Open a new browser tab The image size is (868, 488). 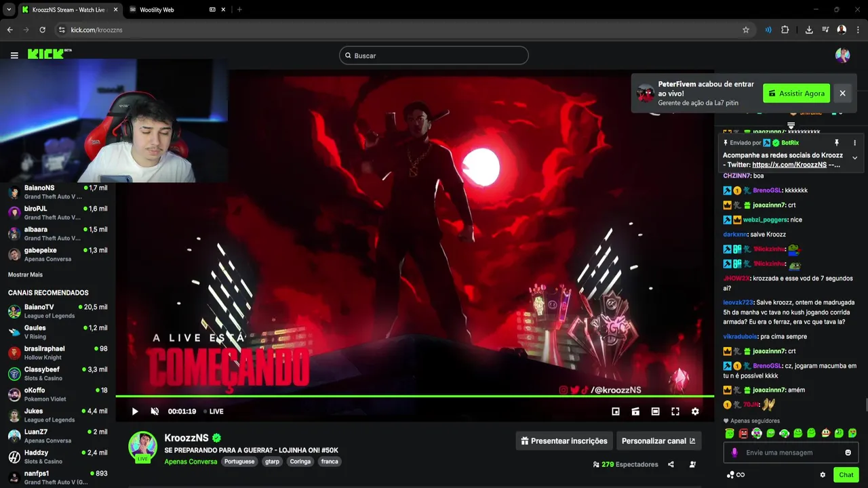[239, 9]
